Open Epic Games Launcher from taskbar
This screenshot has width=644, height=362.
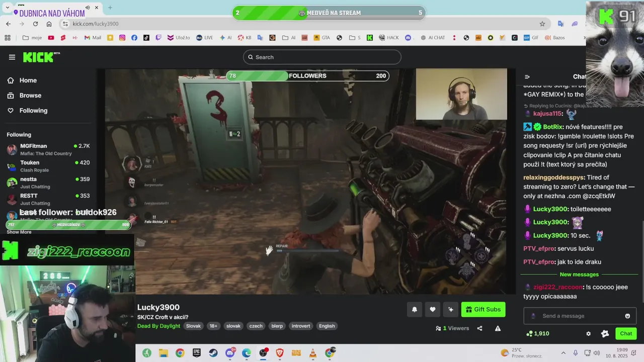pyautogui.click(x=197, y=353)
